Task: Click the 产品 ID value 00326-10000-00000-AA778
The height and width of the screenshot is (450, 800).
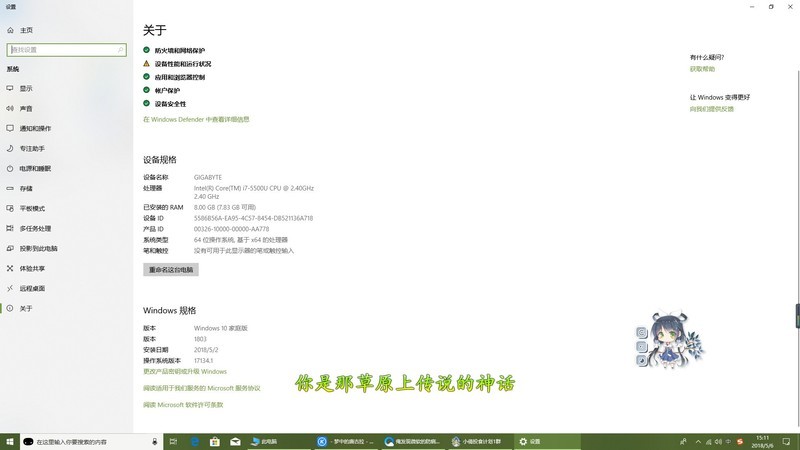Action: [231, 229]
